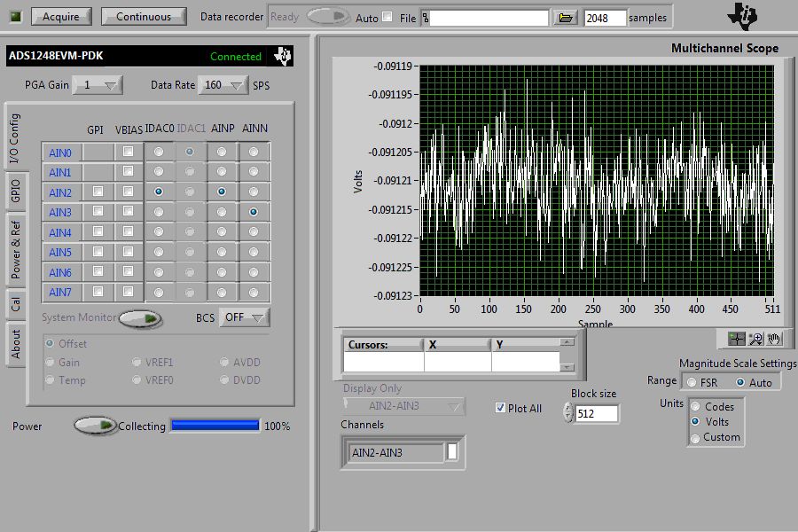Screen dimensions: 798x532
Task: Toggle the Data recorder switch
Action: tap(328, 16)
